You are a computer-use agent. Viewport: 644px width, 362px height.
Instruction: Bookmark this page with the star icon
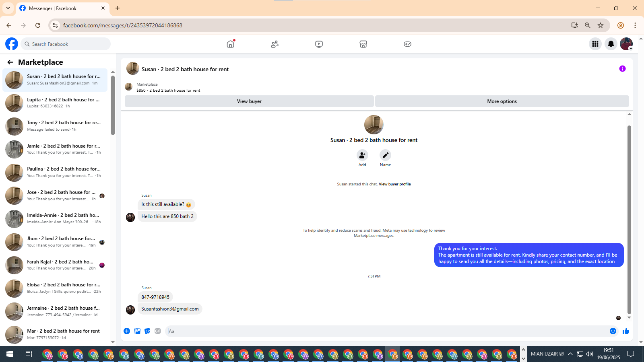tap(601, 25)
